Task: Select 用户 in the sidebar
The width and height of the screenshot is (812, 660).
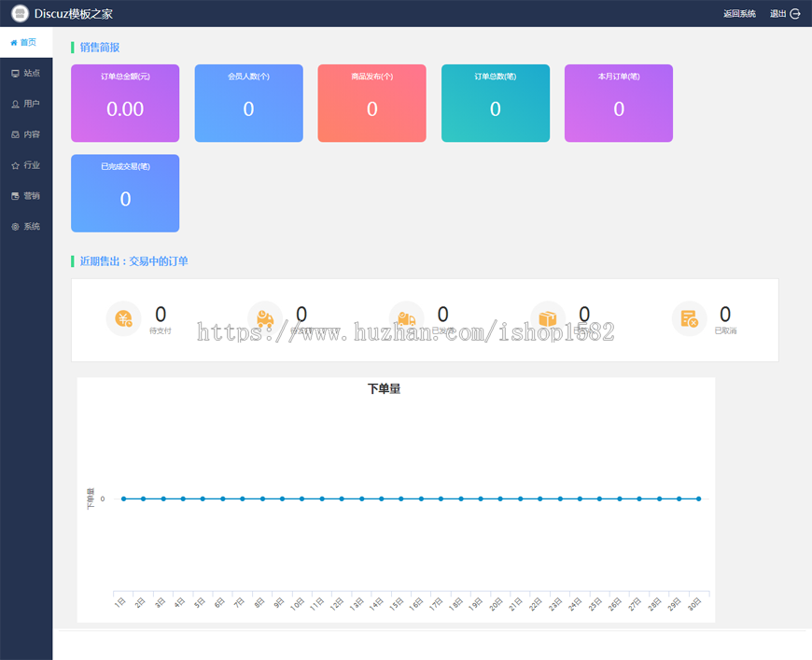Action: (26, 104)
